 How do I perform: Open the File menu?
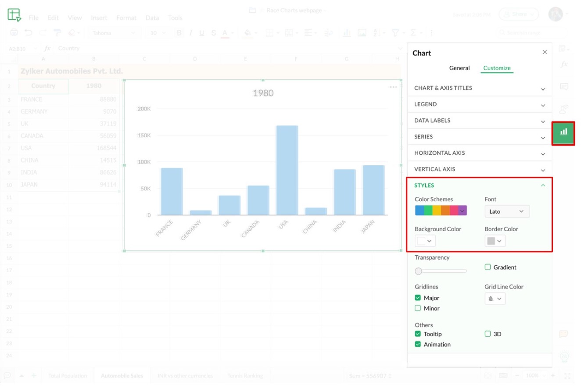(x=33, y=18)
